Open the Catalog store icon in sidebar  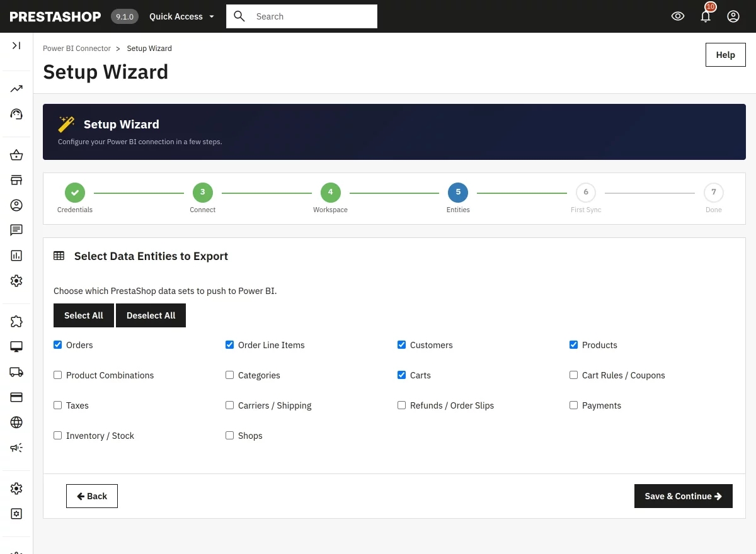coord(16,180)
